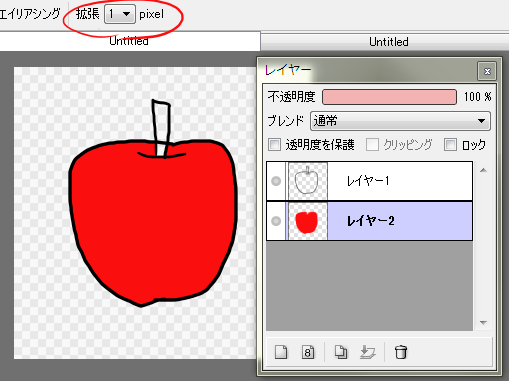
Task: Toggle the 透明度を保護 checkbox
Action: 275,145
